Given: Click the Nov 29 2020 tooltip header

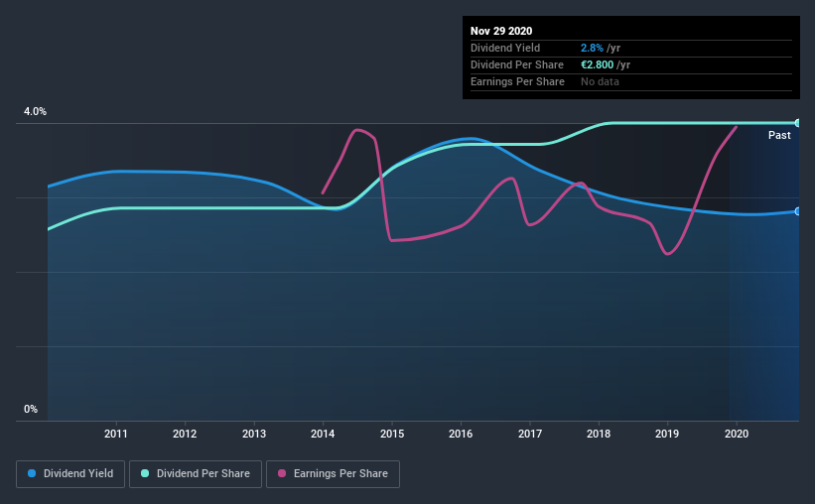Looking at the screenshot, I should click(501, 31).
